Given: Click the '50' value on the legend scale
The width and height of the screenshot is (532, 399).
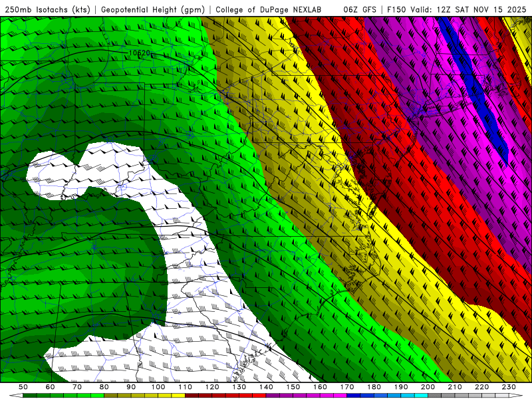Looking at the screenshot, I should 23,387.
